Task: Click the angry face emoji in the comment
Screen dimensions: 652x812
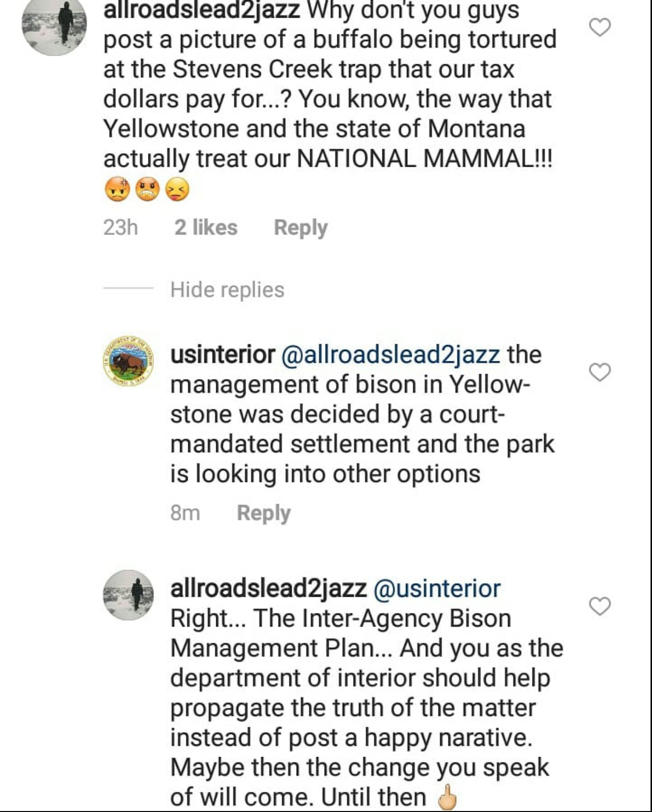Action: click(147, 188)
